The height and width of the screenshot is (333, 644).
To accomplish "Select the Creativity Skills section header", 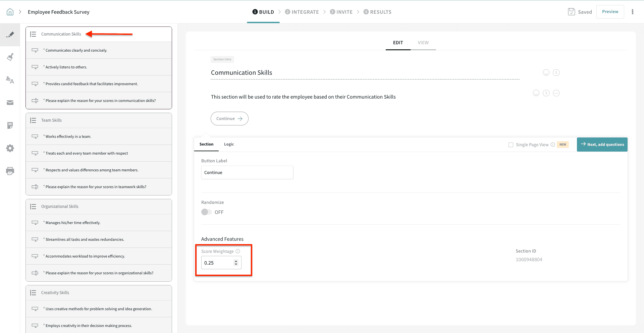I will click(55, 293).
